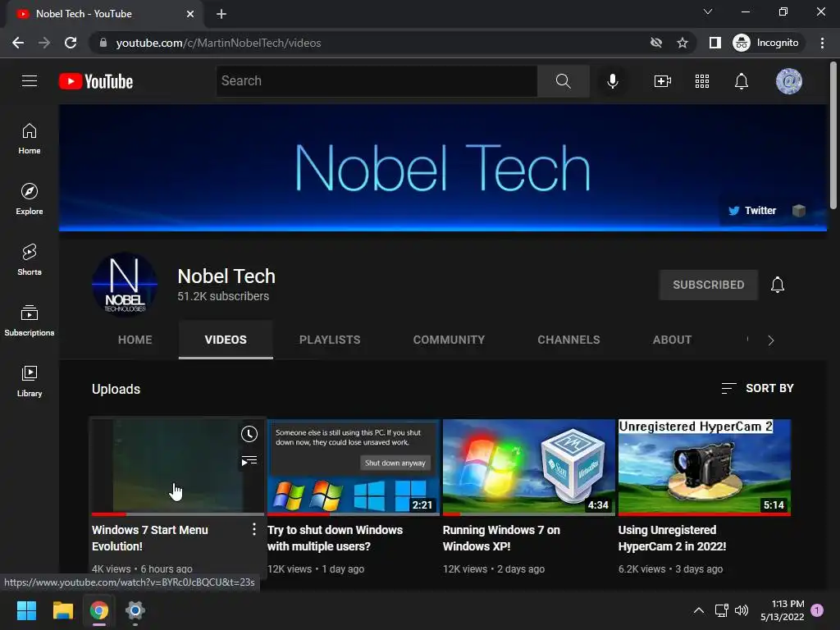Switch to the PLAYLISTS tab
Image resolution: width=840 pixels, height=630 pixels.
point(330,340)
